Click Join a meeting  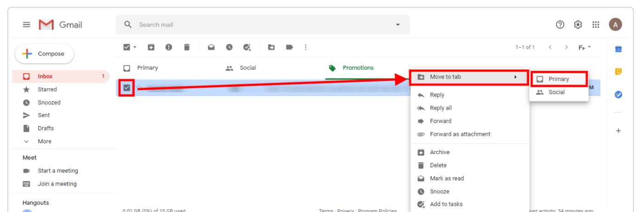(x=57, y=184)
